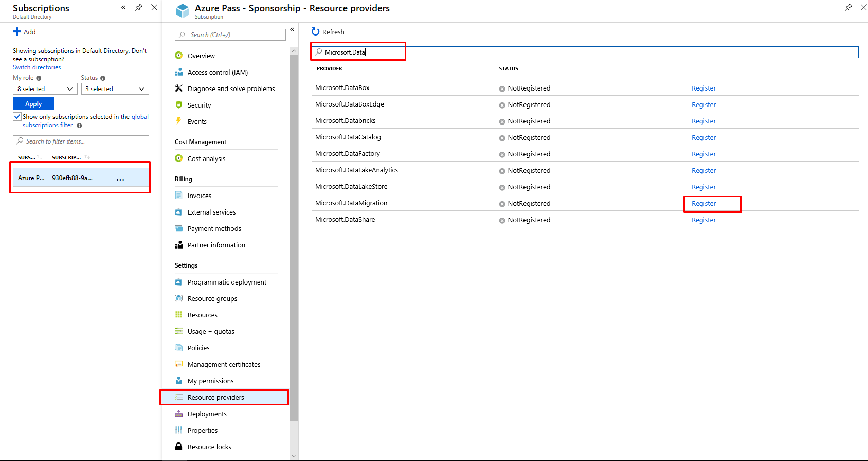
Task: Click the Apply button
Action: (x=33, y=104)
